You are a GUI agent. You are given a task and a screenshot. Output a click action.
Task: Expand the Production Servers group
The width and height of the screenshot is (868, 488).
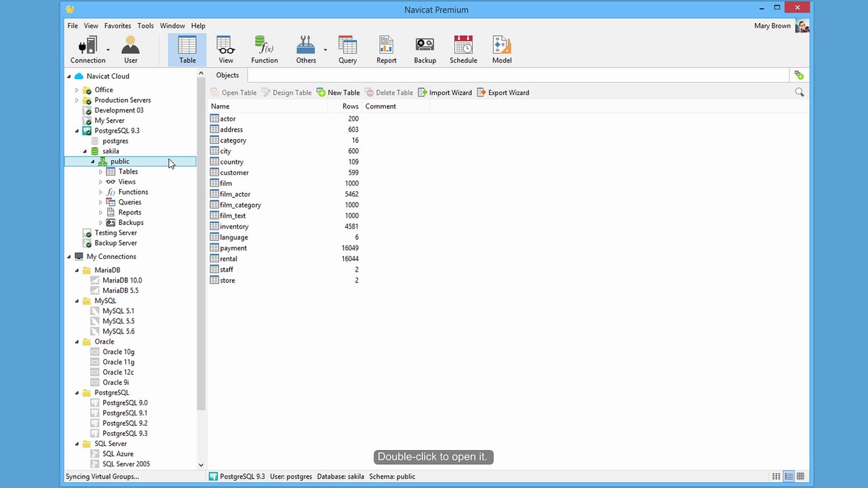click(x=77, y=100)
